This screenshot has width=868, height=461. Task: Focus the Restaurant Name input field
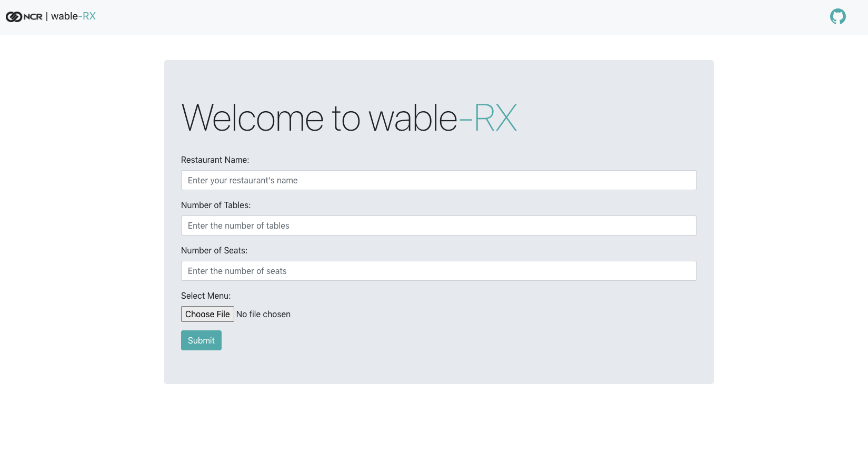[438, 180]
